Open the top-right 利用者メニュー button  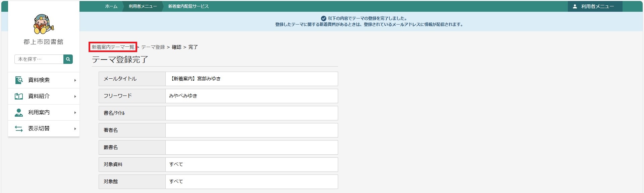(595, 6)
